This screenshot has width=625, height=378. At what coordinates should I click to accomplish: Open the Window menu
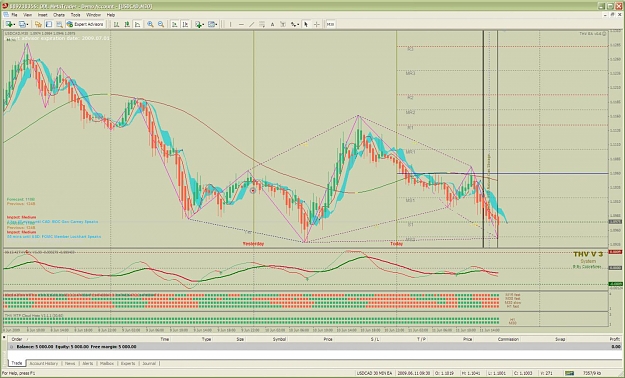click(94, 15)
